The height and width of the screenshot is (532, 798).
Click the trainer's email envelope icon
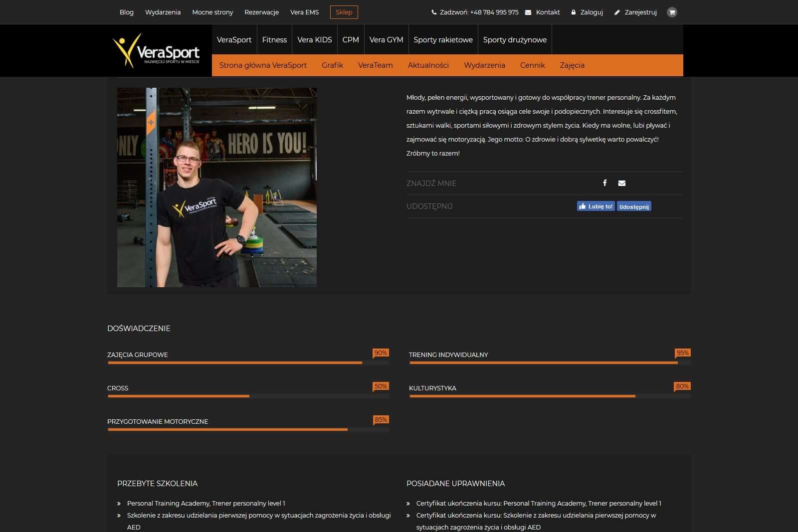(621, 183)
